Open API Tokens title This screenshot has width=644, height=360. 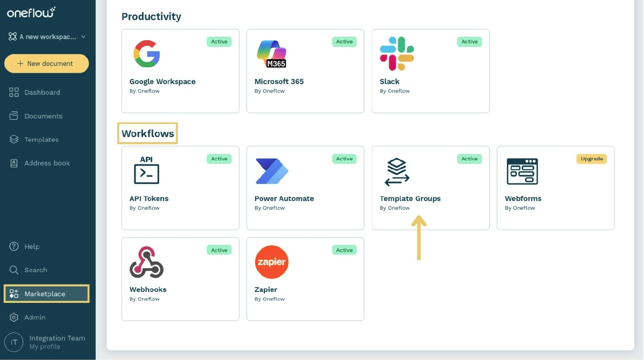tap(149, 198)
